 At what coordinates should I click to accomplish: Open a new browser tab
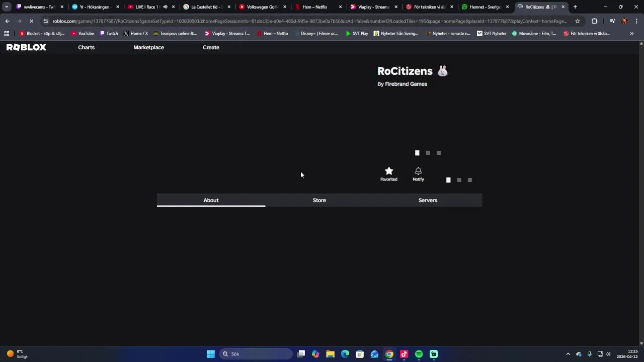(575, 7)
